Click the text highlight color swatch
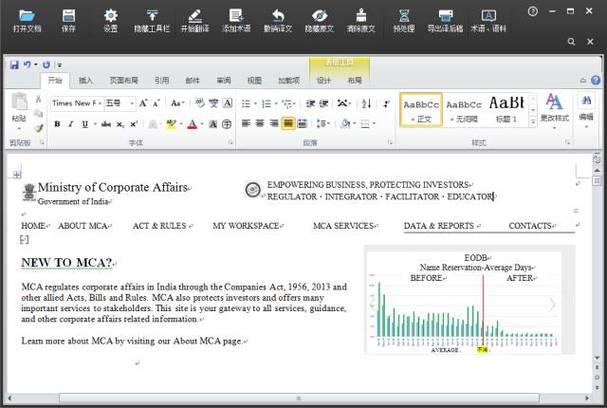607x408 pixels. (x=171, y=124)
